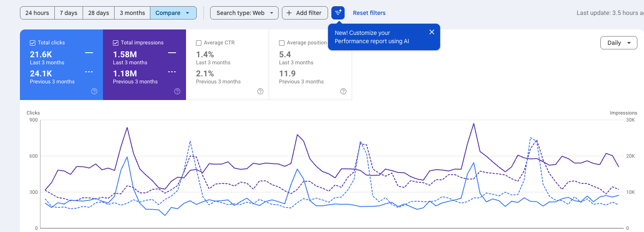Open the Daily granularity dropdown
The image size is (644, 232).
[619, 43]
